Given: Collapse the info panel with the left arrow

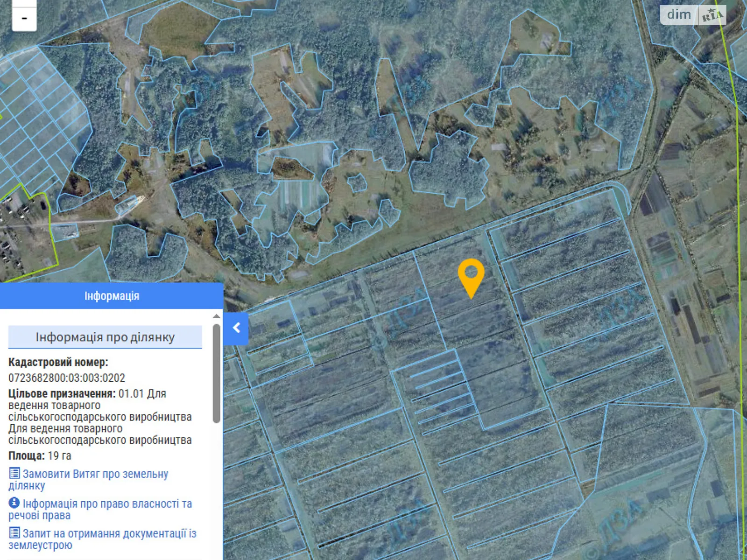Looking at the screenshot, I should click(x=236, y=328).
